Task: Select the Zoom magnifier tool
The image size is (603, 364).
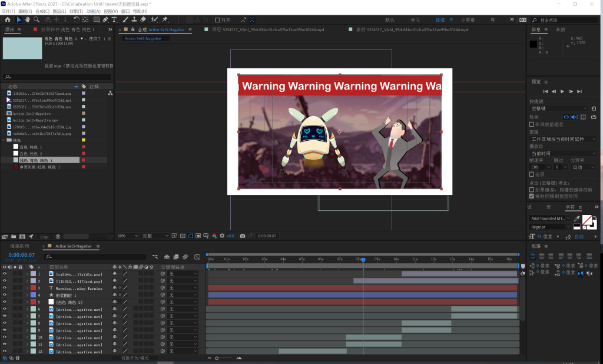Action: (36, 19)
